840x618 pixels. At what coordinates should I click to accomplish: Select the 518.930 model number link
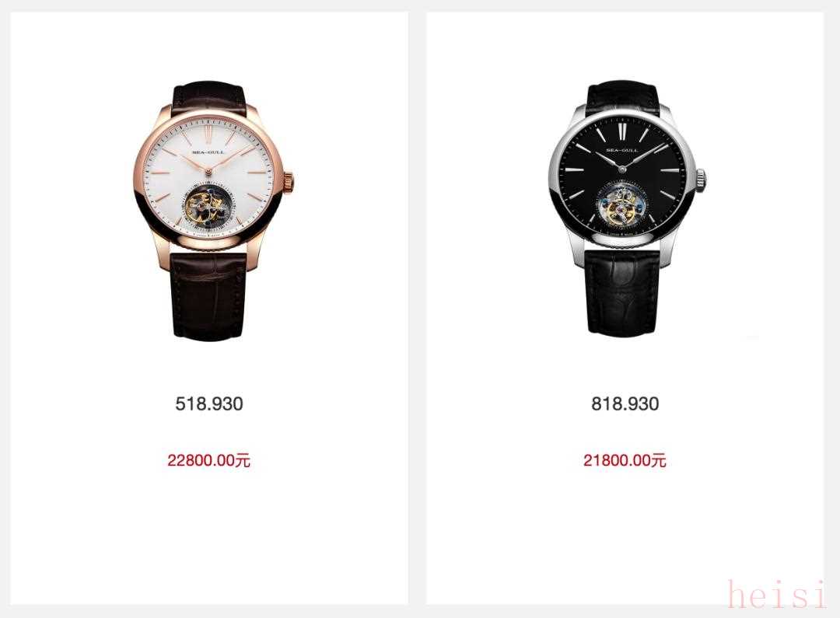[x=209, y=403]
